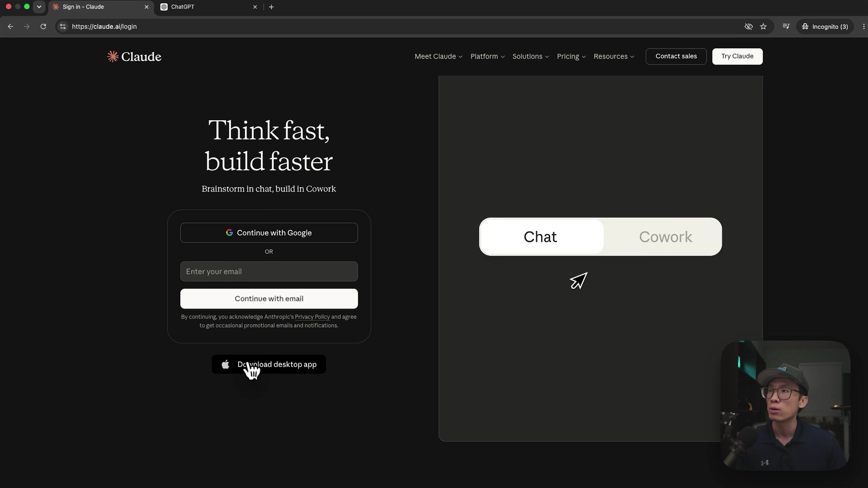The image size is (868, 488).
Task: Click the address bar URL
Action: click(104, 27)
